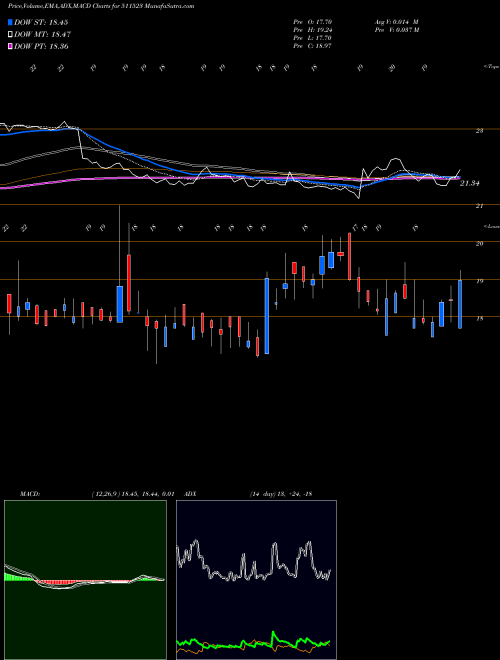The width and height of the screenshot is (500, 660).
Task: Click the 20 price axis label
Action: tap(479, 243)
